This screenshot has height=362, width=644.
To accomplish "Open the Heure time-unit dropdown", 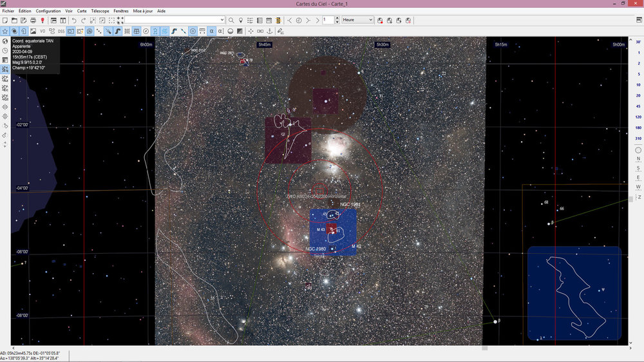I will [357, 20].
